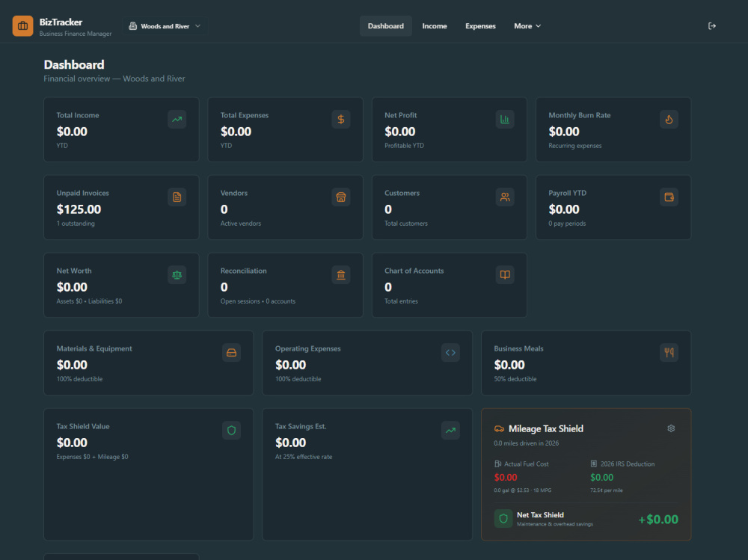The image size is (748, 560).
Task: Click the Total Income trending-up icon
Action: click(x=177, y=119)
